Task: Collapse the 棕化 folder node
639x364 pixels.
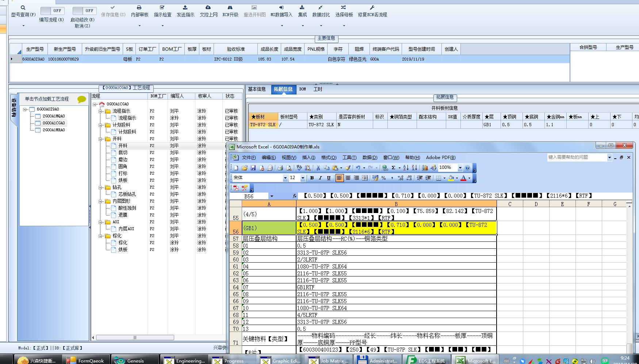Action: coord(100,236)
